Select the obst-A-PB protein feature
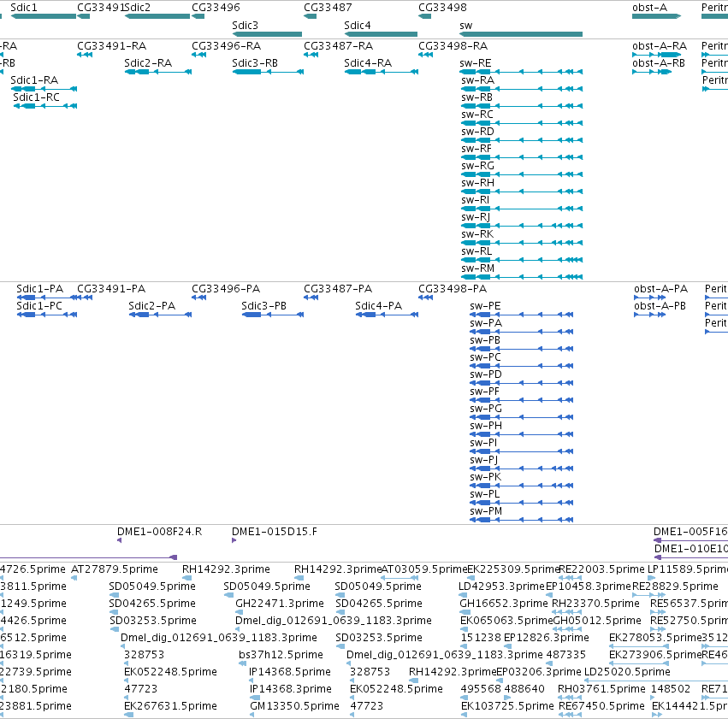The width and height of the screenshot is (728, 719). tap(650, 315)
